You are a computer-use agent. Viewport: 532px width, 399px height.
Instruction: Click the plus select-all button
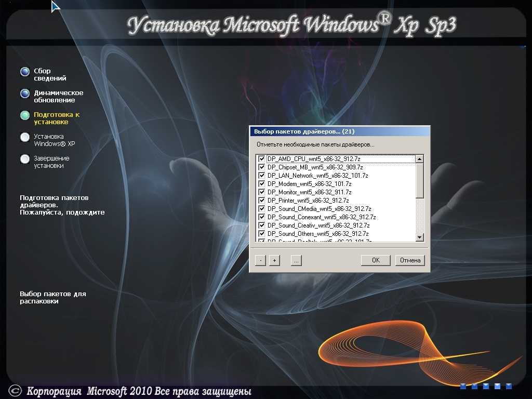point(274,260)
